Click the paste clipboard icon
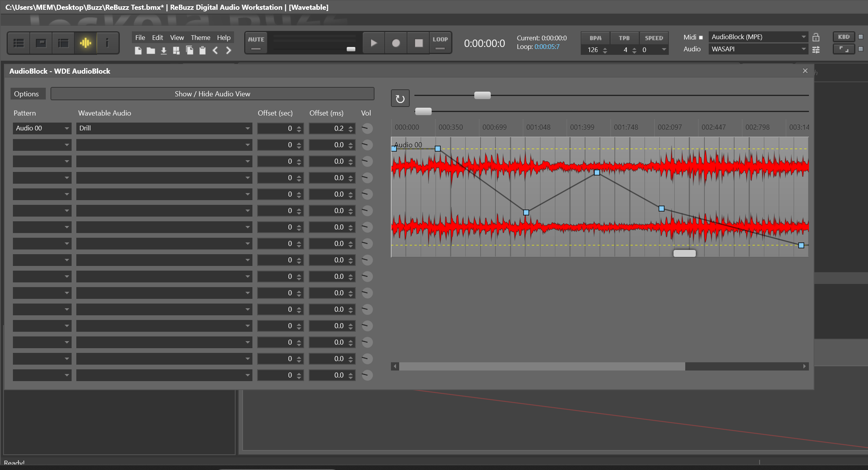Image resolution: width=868 pixels, height=470 pixels. (202, 51)
